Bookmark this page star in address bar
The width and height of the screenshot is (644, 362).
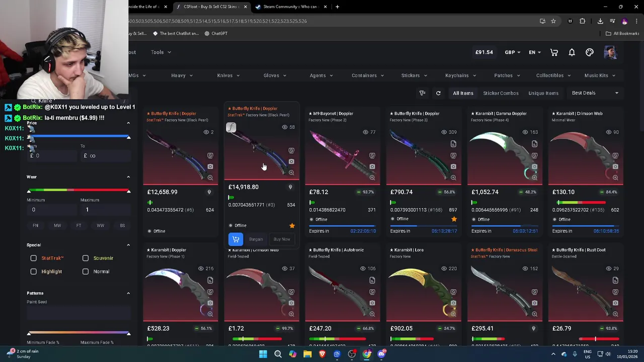pyautogui.click(x=553, y=21)
